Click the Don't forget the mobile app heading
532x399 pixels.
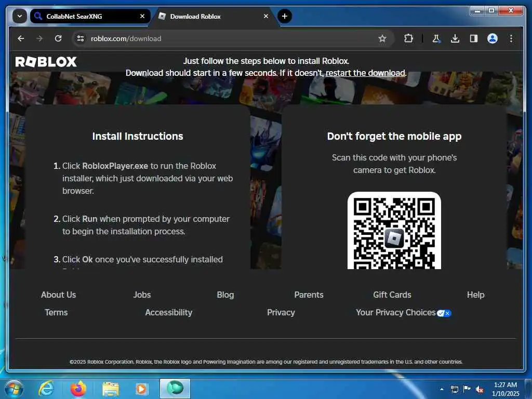pos(394,136)
